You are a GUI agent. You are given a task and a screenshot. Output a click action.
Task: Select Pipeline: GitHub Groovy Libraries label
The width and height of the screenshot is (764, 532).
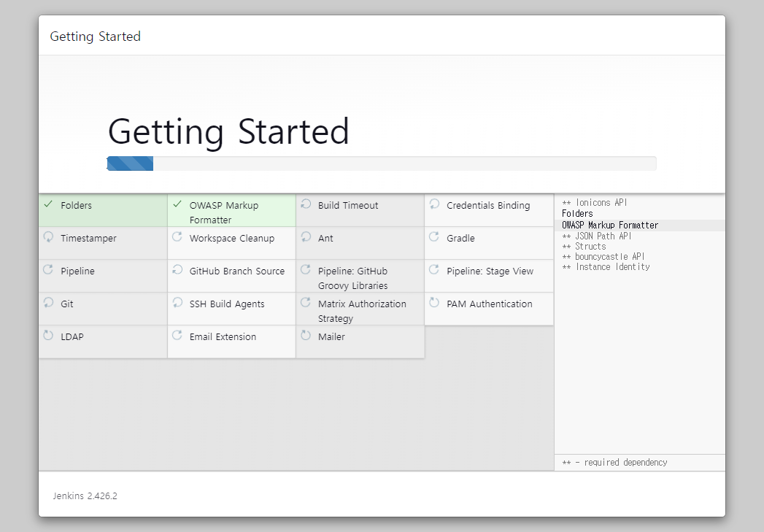352,278
